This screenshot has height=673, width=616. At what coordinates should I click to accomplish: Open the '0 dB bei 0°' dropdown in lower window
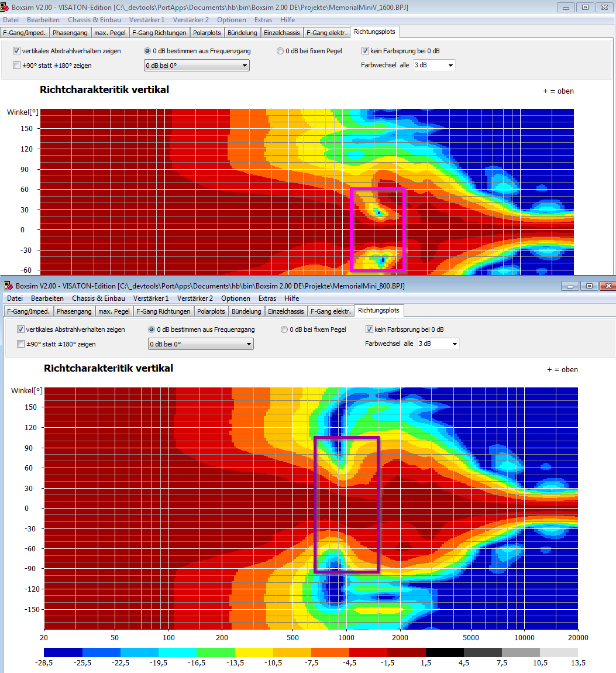coord(200,344)
